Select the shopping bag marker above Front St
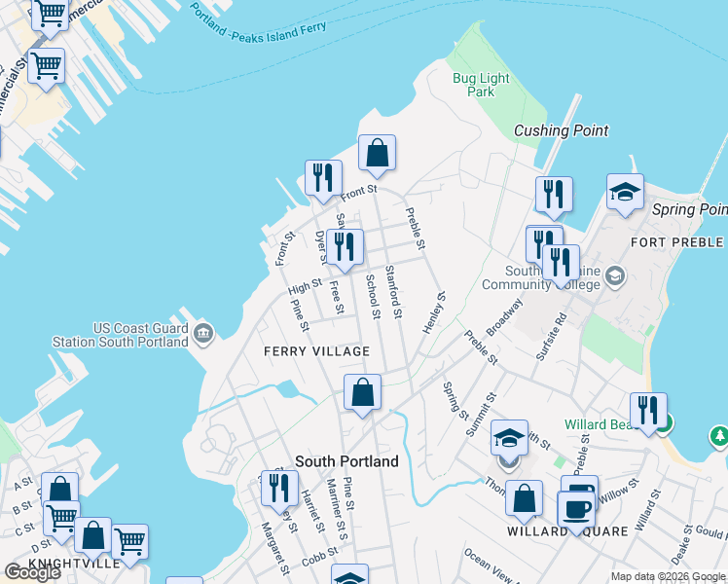The width and height of the screenshot is (728, 584). point(377,157)
